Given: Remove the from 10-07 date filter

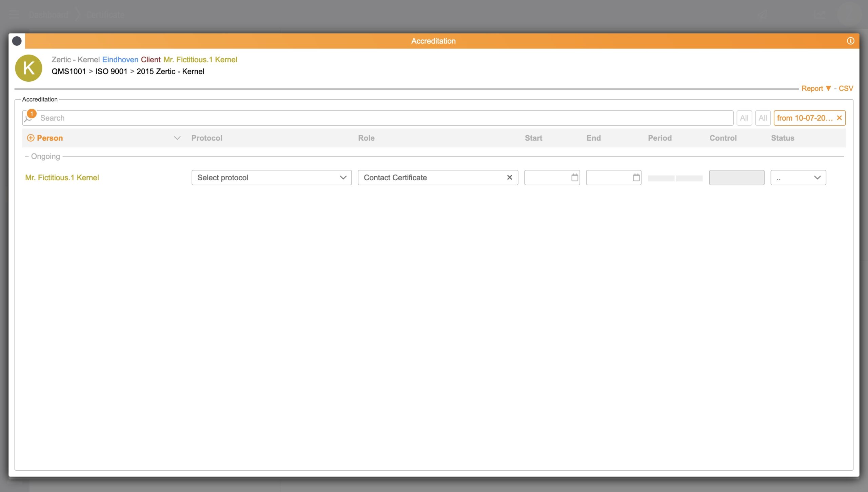Looking at the screenshot, I should (839, 118).
